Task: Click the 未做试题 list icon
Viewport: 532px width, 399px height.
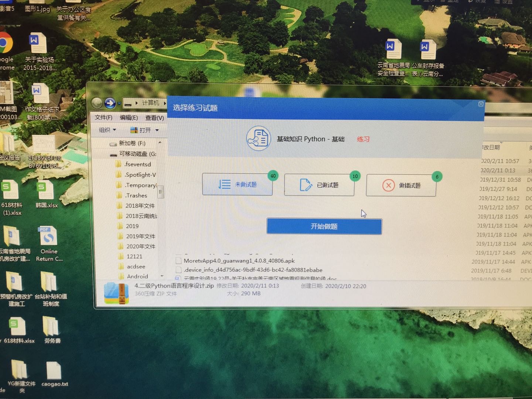Action: click(x=224, y=184)
